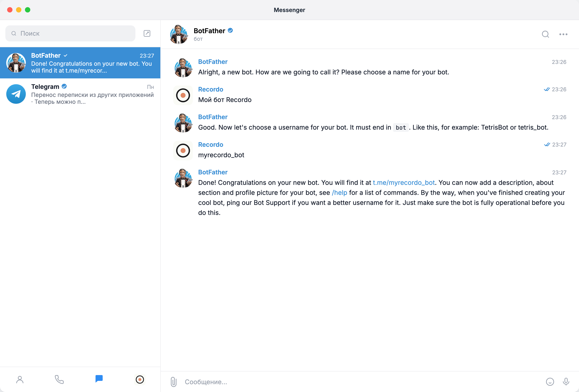Click the microphone voice message icon

pos(566,382)
